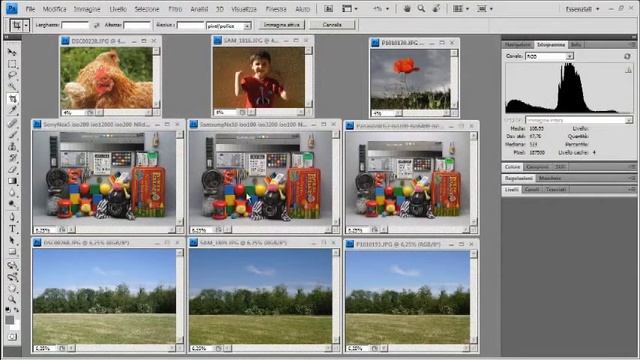Screen dimensions: 640x360
Task: Swap foreground and background colors
Action: 17,310
